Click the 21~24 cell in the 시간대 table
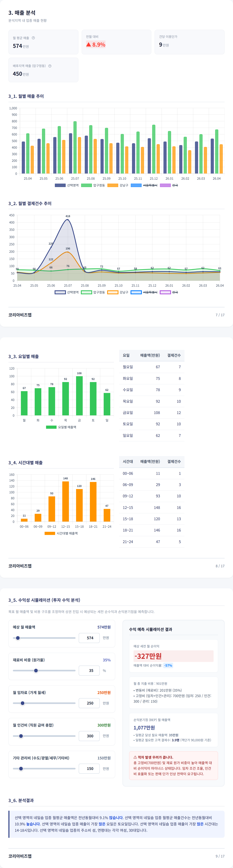This screenshot has width=233, height=868. (x=128, y=542)
